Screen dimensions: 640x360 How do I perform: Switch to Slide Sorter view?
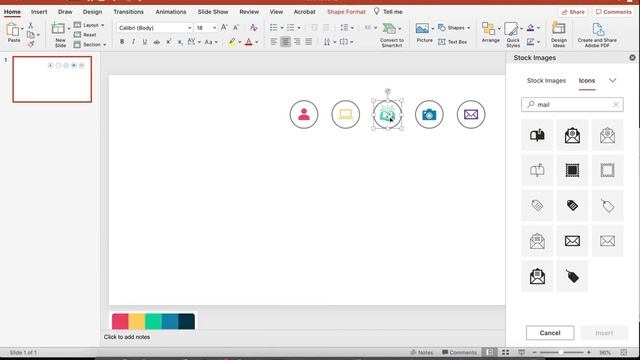coord(505,352)
